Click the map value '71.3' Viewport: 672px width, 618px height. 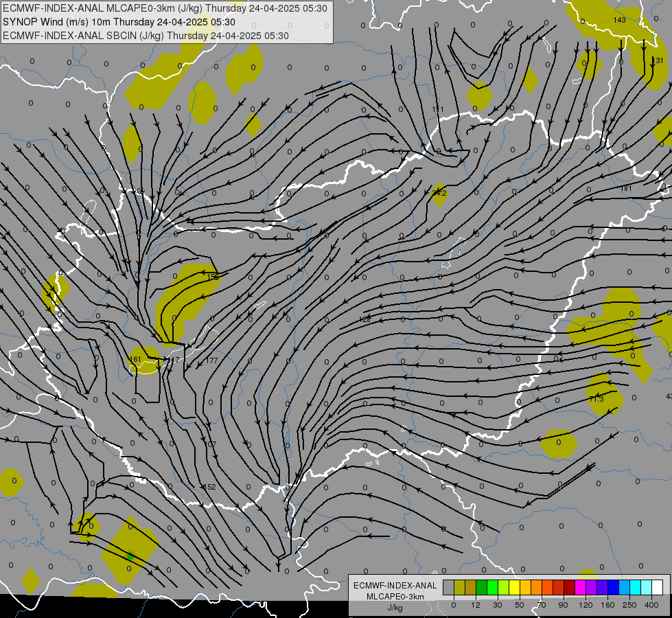[x=596, y=399]
